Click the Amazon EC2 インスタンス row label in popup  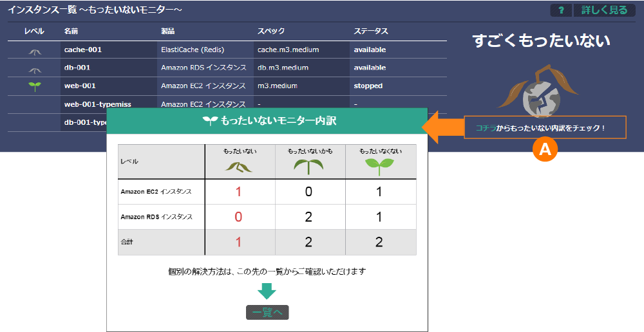pos(156,192)
